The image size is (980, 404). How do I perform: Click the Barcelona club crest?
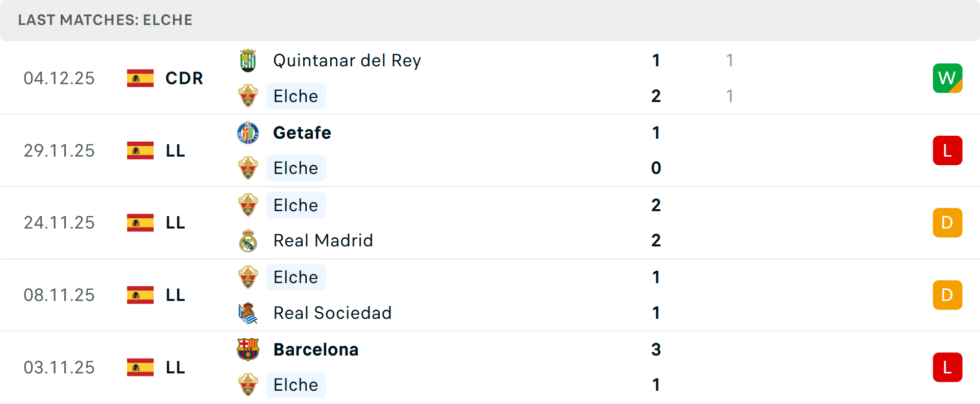[248, 349]
